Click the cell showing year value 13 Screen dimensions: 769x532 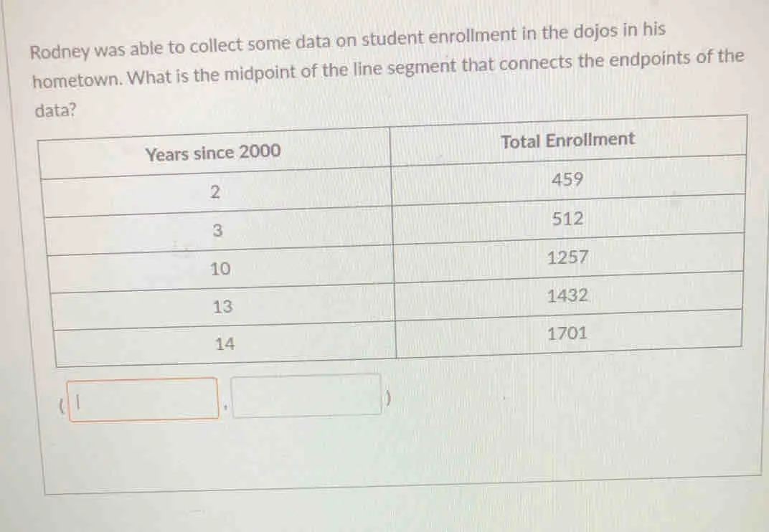222,307
